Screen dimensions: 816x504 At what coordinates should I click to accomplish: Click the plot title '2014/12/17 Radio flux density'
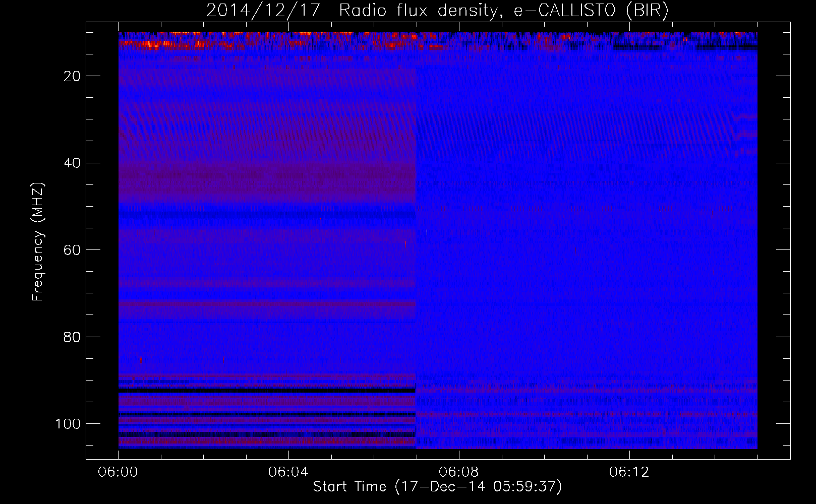click(438, 11)
